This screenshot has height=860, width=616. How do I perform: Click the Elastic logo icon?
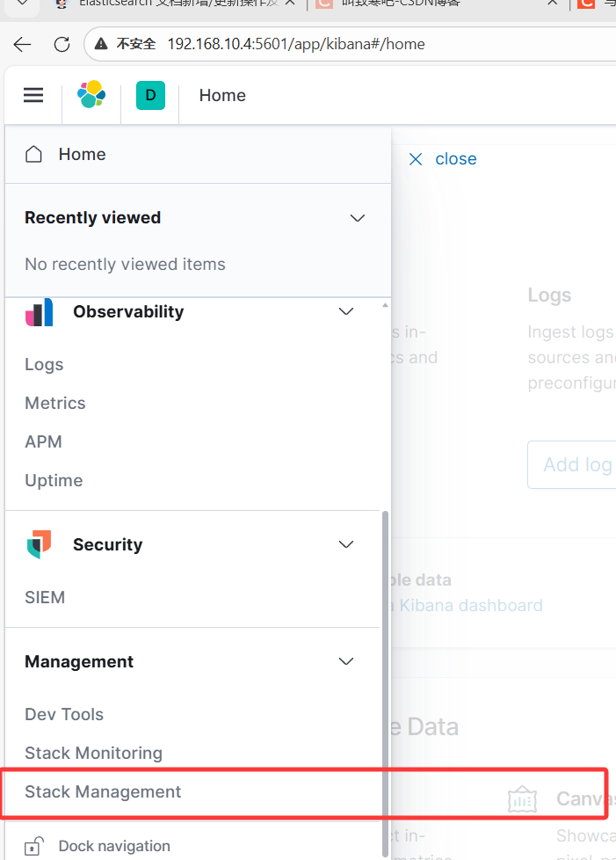click(x=91, y=94)
